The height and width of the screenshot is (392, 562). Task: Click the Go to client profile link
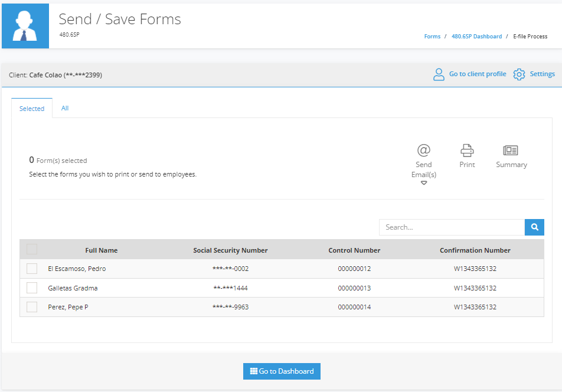[x=478, y=74]
